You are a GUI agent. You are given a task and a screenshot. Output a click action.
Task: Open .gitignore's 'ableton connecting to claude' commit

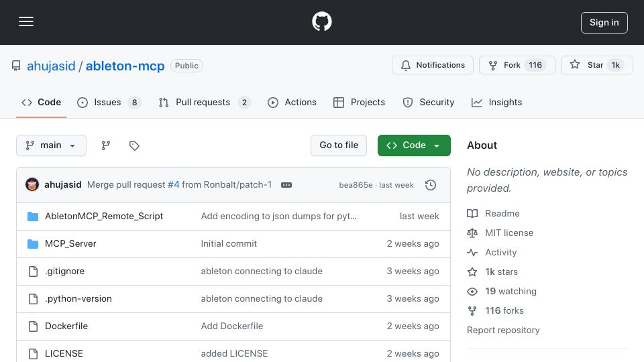[x=262, y=271]
